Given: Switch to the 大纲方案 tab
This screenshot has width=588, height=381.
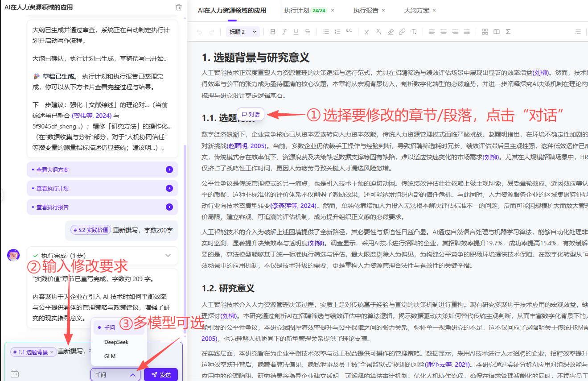Looking at the screenshot, I should point(417,10).
